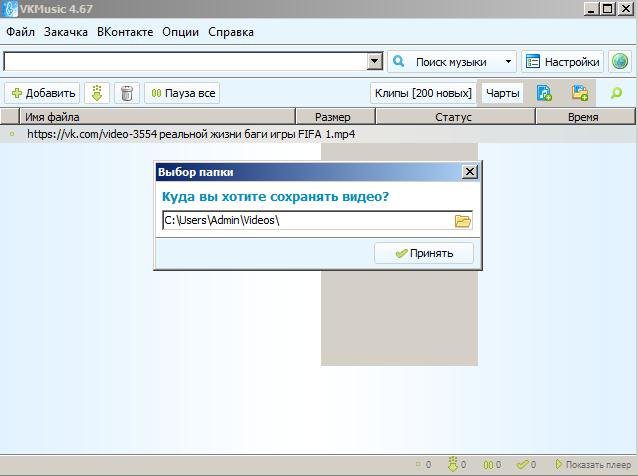The width and height of the screenshot is (638, 476).
Task: Click the save path field C:\Users\Admin\Videos\
Action: (308, 221)
